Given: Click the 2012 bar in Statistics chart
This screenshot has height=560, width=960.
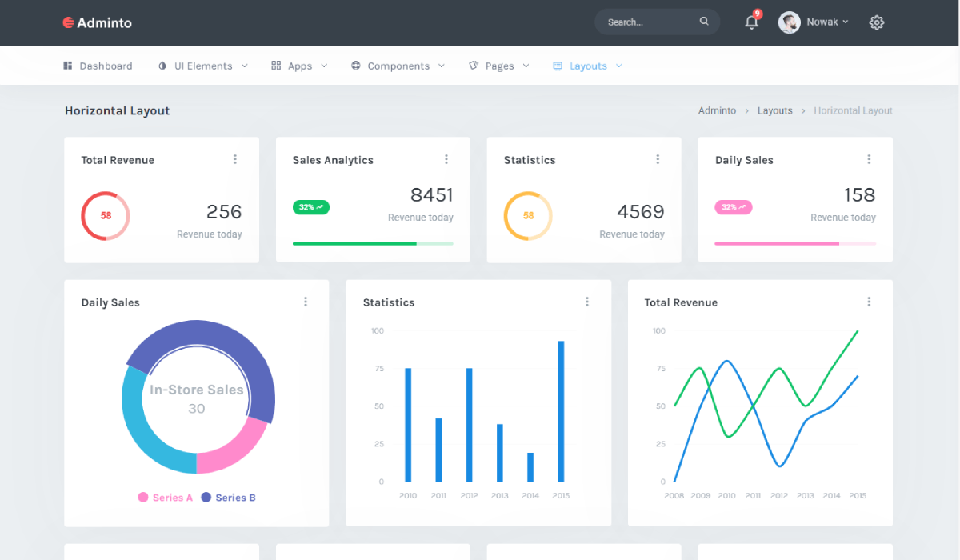Looking at the screenshot, I should (469, 425).
